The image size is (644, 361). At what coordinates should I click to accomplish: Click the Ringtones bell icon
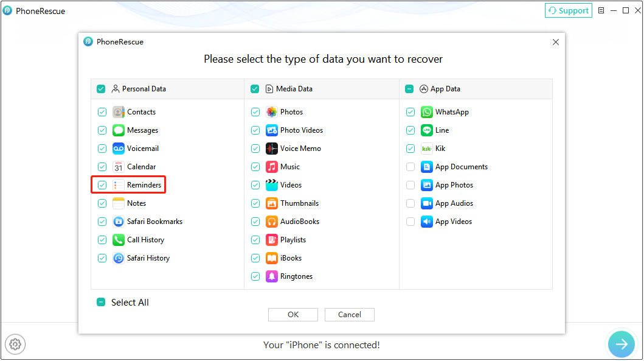271,276
